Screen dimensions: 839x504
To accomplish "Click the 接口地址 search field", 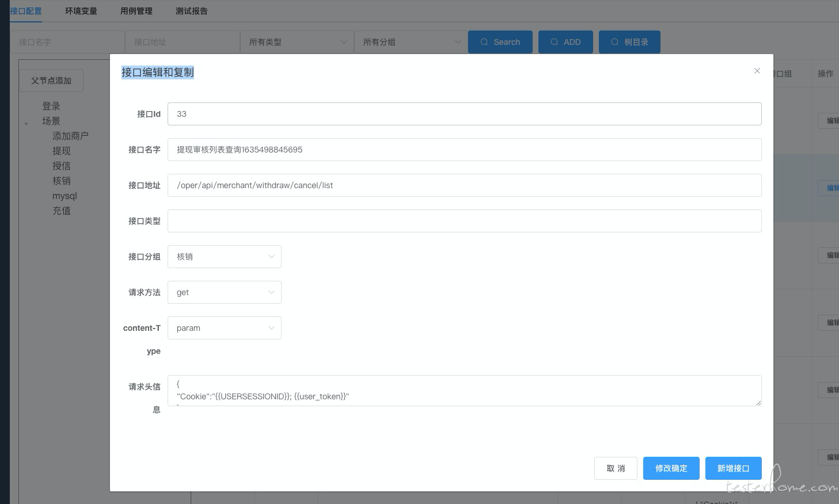I will point(183,42).
